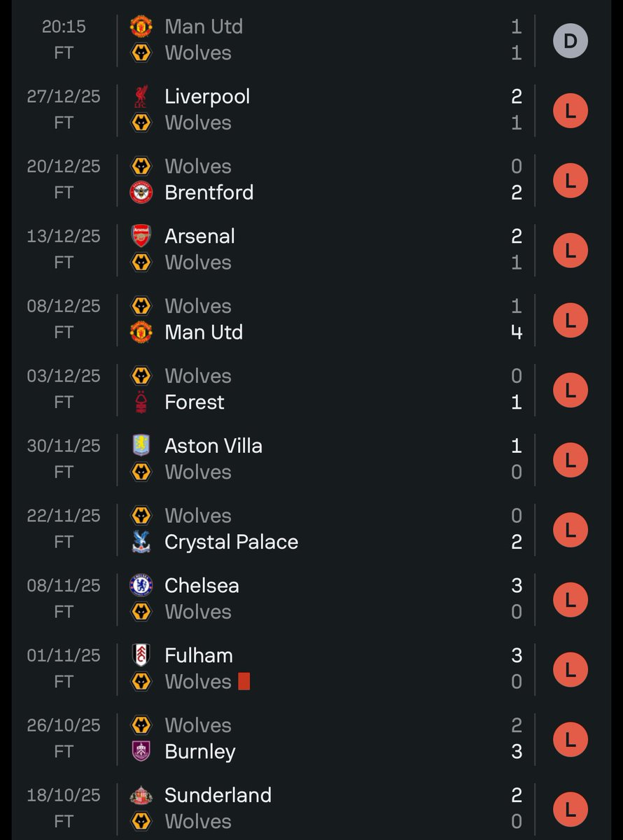This screenshot has height=840, width=623.
Task: Click the L badge on Burnley match
Action: click(570, 740)
